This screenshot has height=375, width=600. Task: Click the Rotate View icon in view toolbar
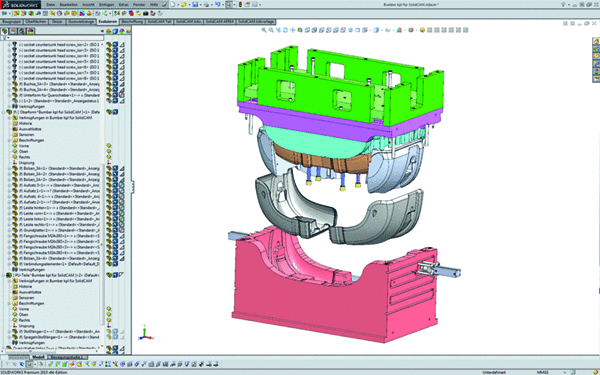[285, 30]
